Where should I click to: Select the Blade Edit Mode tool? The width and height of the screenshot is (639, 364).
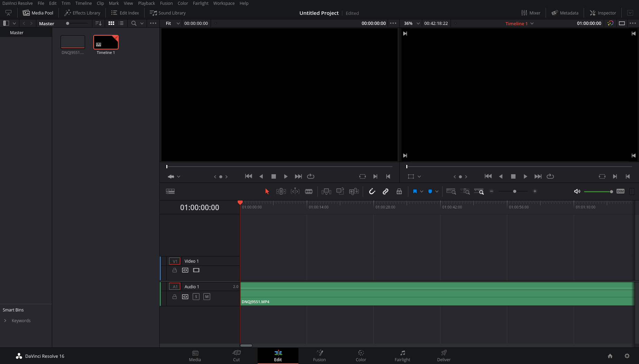309,191
